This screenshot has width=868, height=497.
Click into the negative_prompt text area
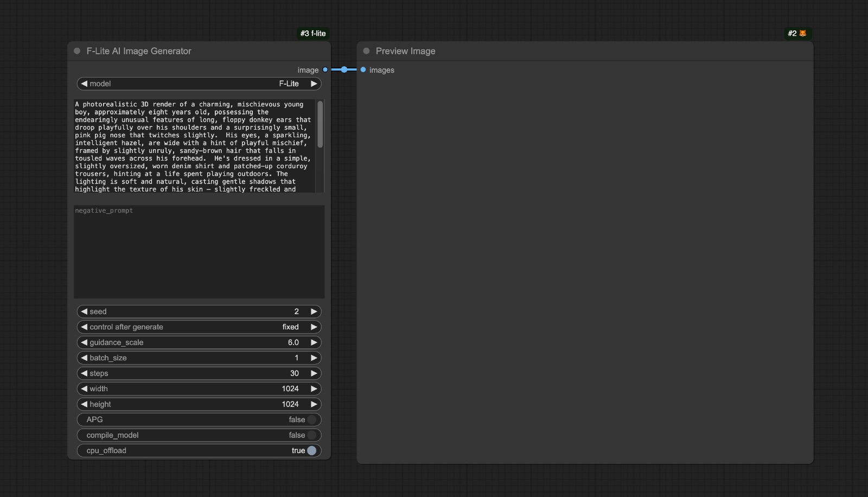pyautogui.click(x=199, y=252)
